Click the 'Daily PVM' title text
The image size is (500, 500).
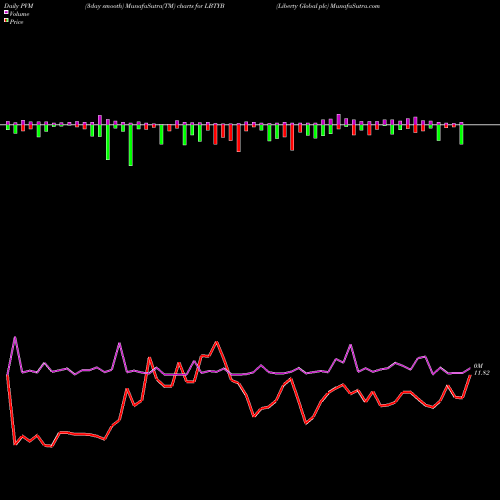click(19, 6)
